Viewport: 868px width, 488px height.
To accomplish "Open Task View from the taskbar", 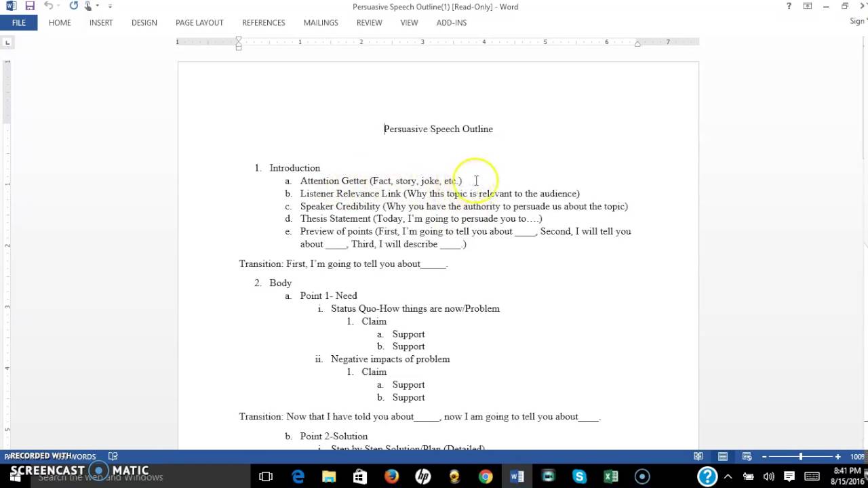I will pos(266,476).
